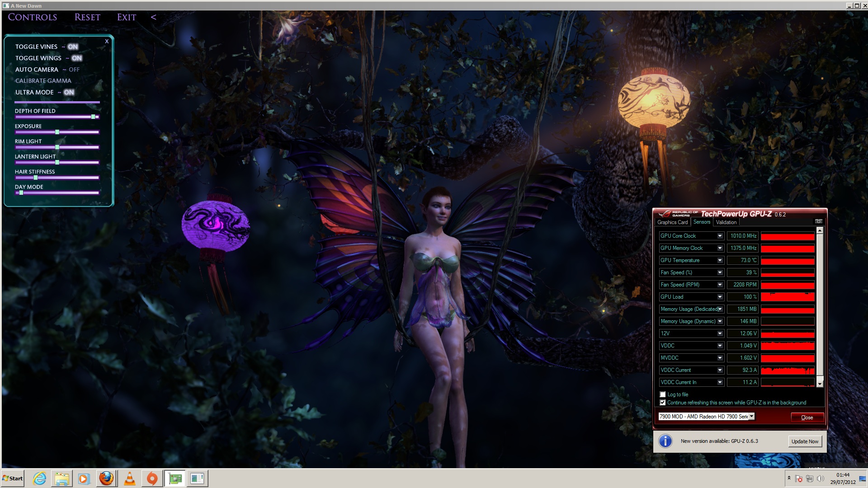Enable the Log to file checkbox
868x488 pixels.
tap(663, 394)
